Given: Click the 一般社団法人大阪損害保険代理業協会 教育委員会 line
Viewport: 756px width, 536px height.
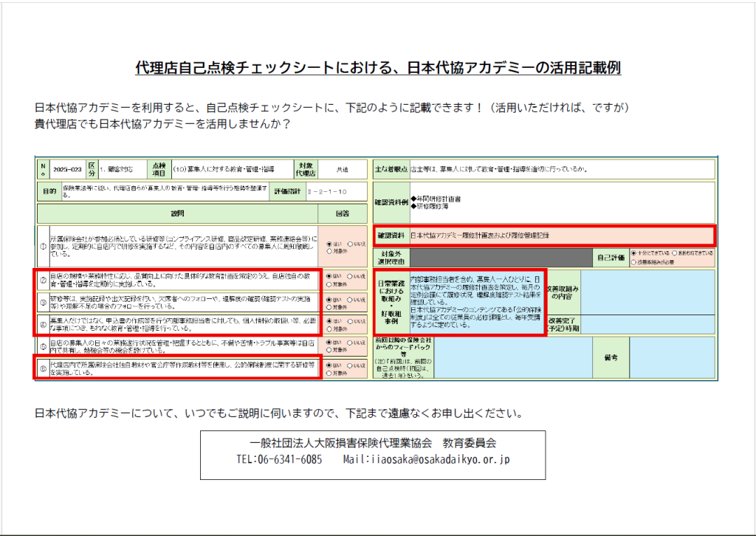Looking at the screenshot, I should click(x=373, y=443).
